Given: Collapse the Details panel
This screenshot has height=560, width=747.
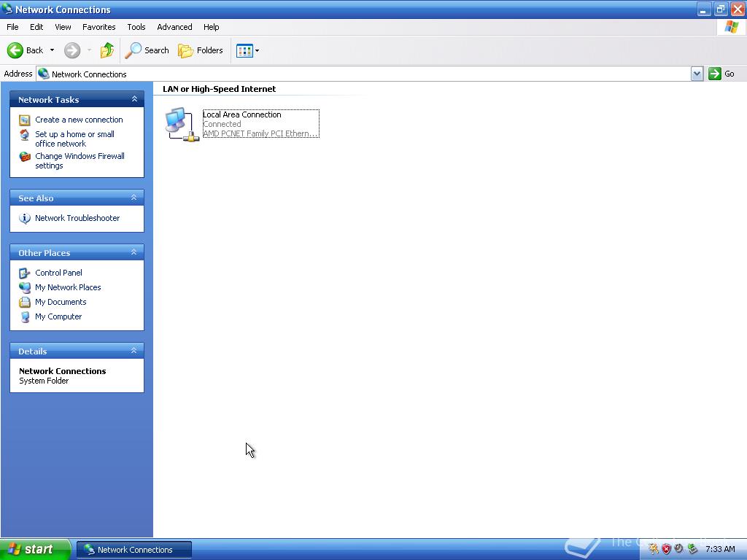Looking at the screenshot, I should pos(134,351).
